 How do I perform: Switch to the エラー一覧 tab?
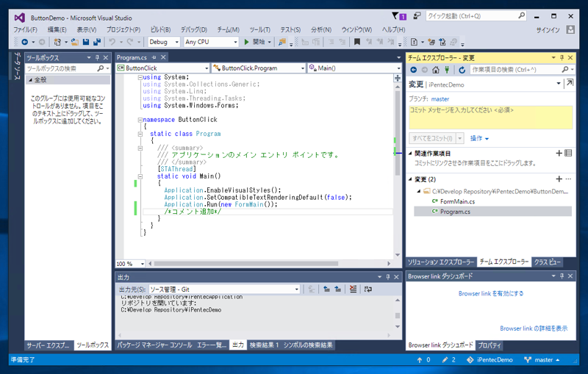[x=212, y=345]
